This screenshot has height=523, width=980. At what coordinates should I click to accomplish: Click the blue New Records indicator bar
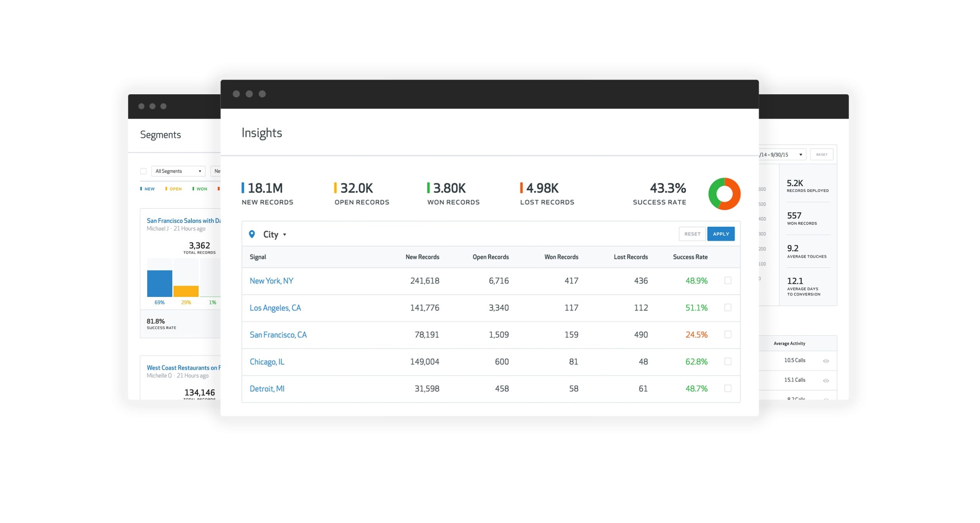[x=243, y=188]
